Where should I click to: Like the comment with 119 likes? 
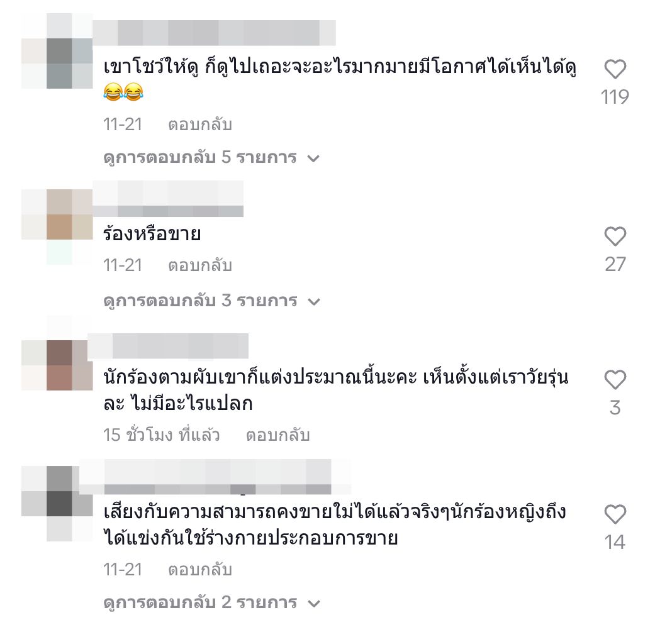[x=615, y=69]
